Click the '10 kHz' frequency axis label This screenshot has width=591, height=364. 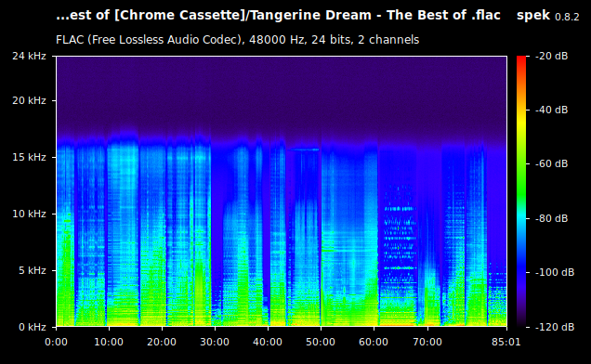pyautogui.click(x=29, y=214)
